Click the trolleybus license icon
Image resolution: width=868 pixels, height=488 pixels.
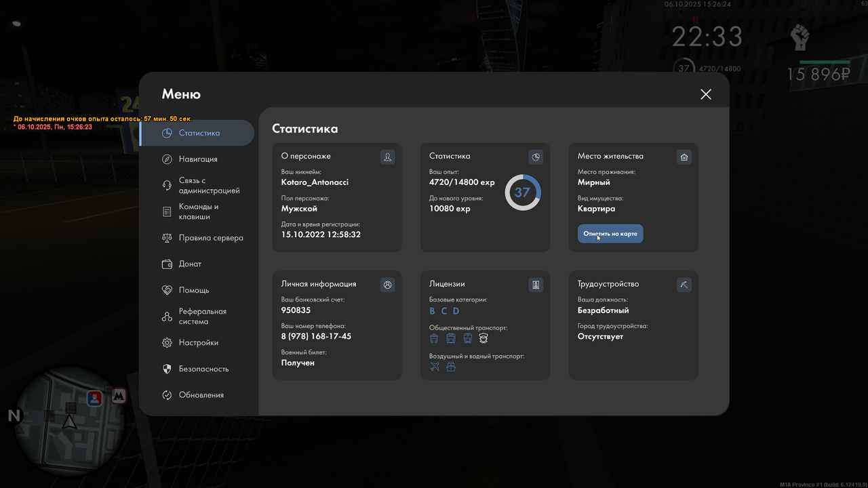point(434,338)
